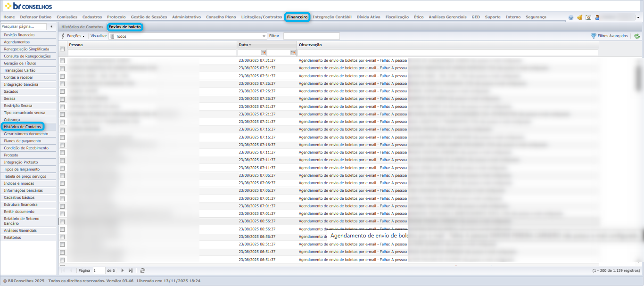Focus the Pessoa column filter field
Image resolution: width=644 pixels, height=286 pixels.
click(152, 53)
